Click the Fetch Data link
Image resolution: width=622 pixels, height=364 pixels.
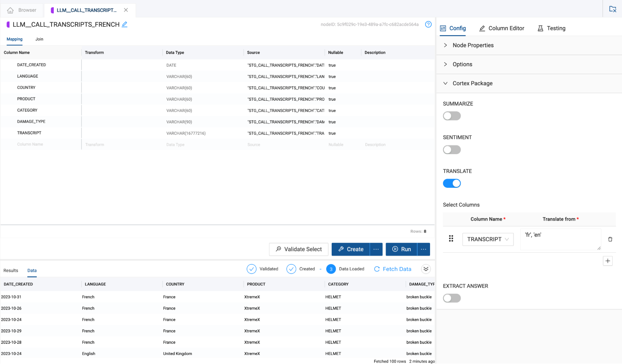click(x=392, y=269)
